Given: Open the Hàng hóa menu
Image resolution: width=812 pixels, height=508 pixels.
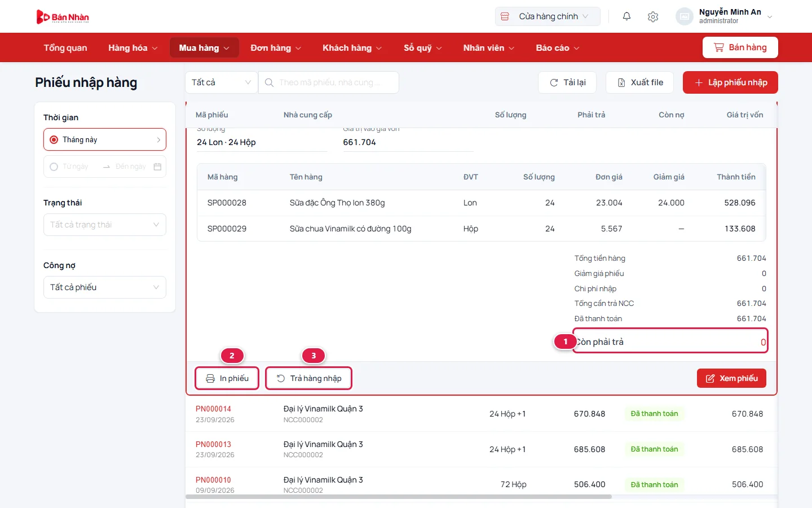Looking at the screenshot, I should [133, 48].
